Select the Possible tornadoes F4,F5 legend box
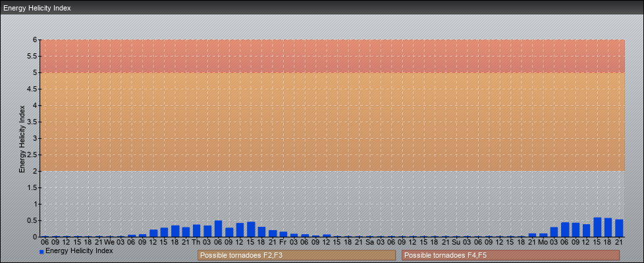644x263 pixels. (510, 255)
